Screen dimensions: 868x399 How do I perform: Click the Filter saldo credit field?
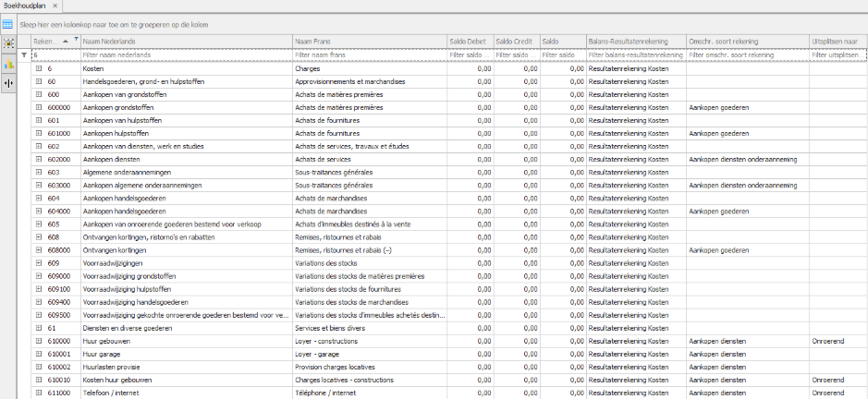click(x=517, y=55)
